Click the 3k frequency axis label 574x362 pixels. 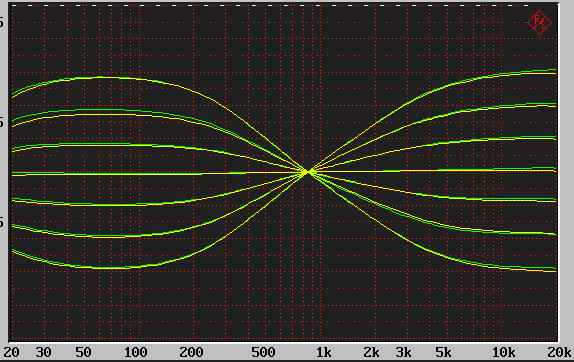(403, 352)
